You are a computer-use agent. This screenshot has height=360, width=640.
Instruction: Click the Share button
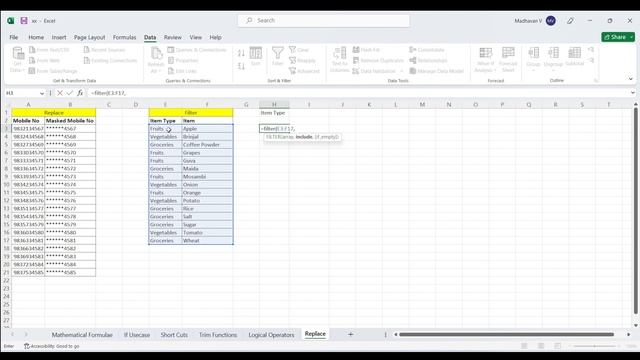pyautogui.click(x=615, y=37)
